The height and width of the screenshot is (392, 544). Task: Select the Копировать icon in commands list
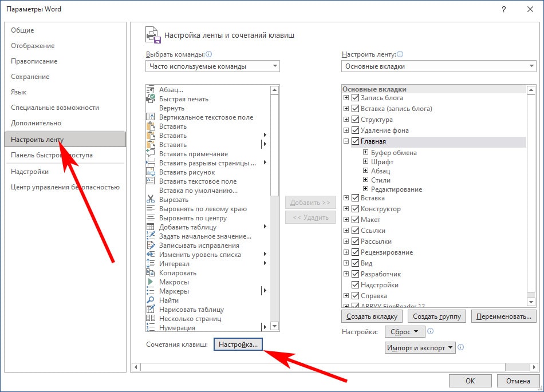[x=151, y=273]
